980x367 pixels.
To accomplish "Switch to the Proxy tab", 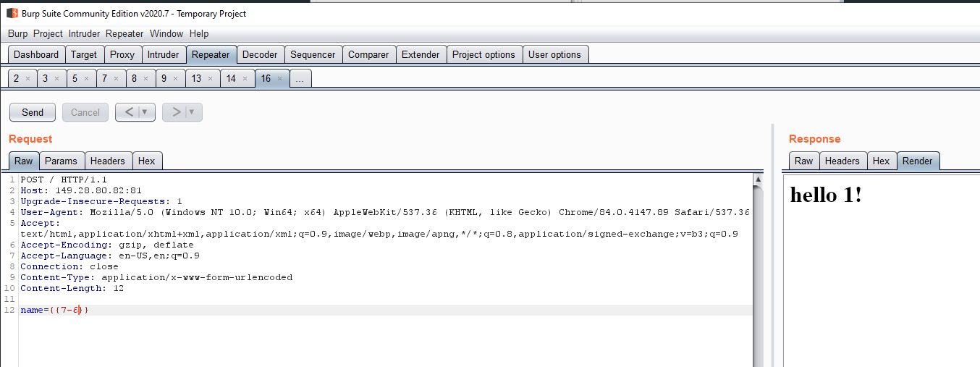I will [x=122, y=54].
